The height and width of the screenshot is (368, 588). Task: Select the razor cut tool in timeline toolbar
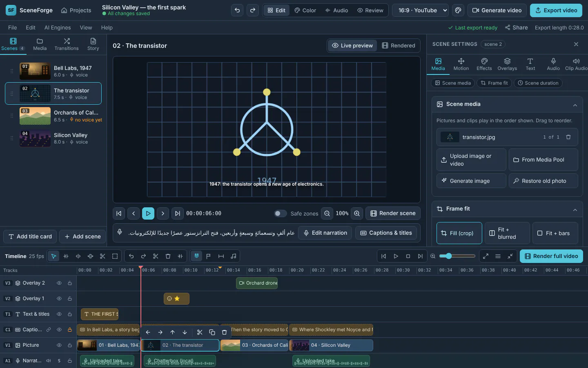tap(102, 256)
